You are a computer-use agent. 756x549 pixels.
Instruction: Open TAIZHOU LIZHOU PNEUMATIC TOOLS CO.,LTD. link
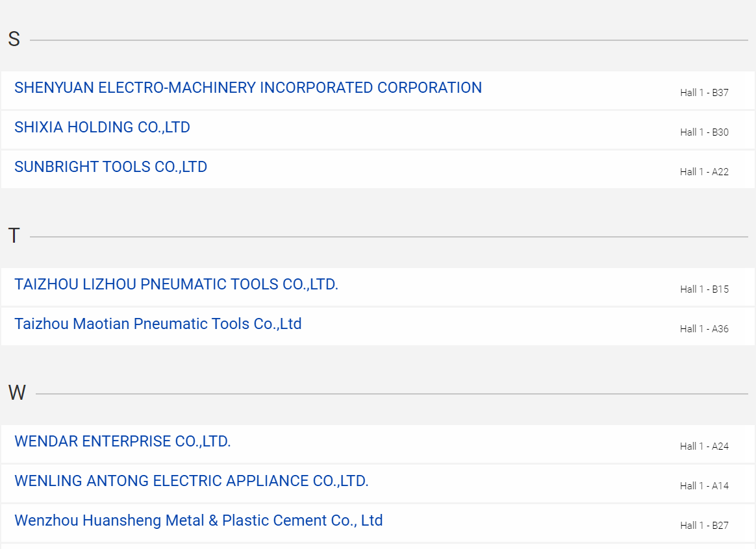pos(177,284)
